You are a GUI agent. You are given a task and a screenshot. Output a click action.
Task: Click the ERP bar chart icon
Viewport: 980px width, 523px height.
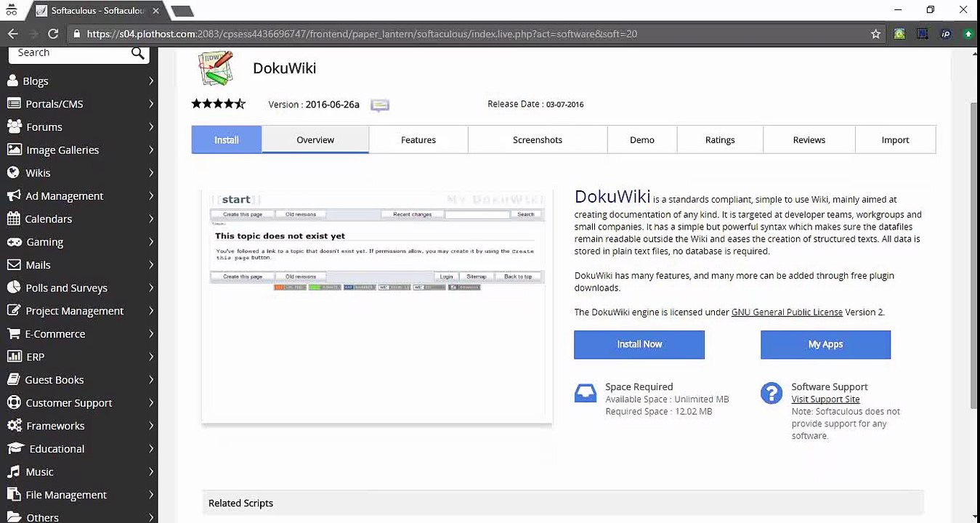click(13, 357)
